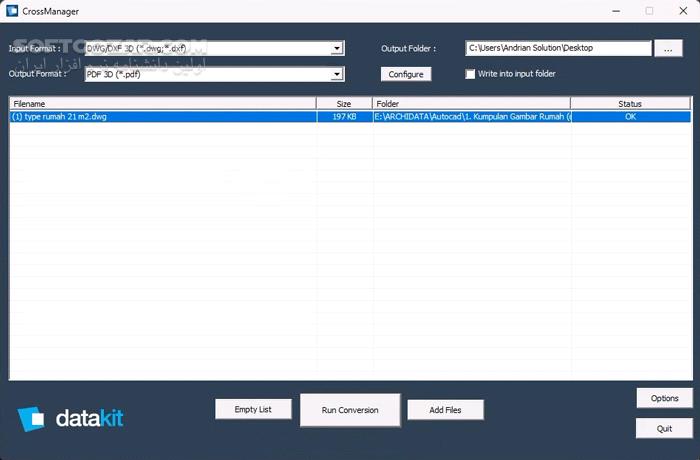Click the E:\ARCHIDATA folder path cell
This screenshot has width=700, height=460.
coord(472,117)
